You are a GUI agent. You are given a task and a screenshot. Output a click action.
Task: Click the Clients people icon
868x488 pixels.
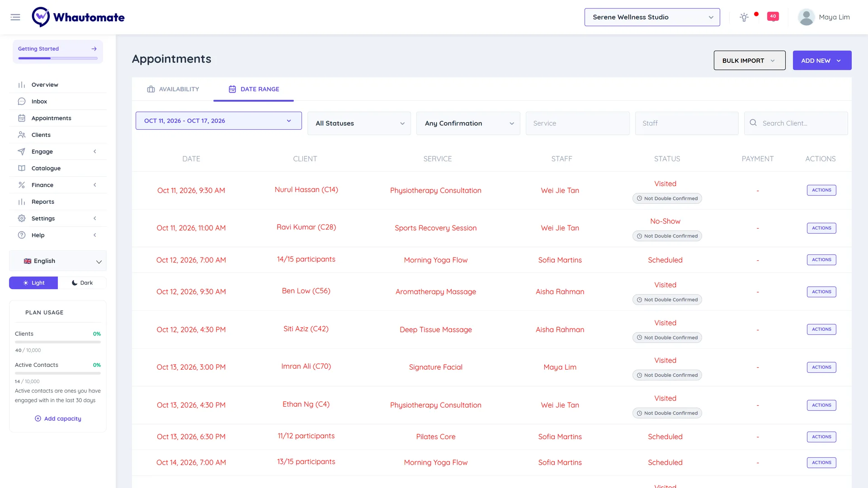(x=22, y=135)
